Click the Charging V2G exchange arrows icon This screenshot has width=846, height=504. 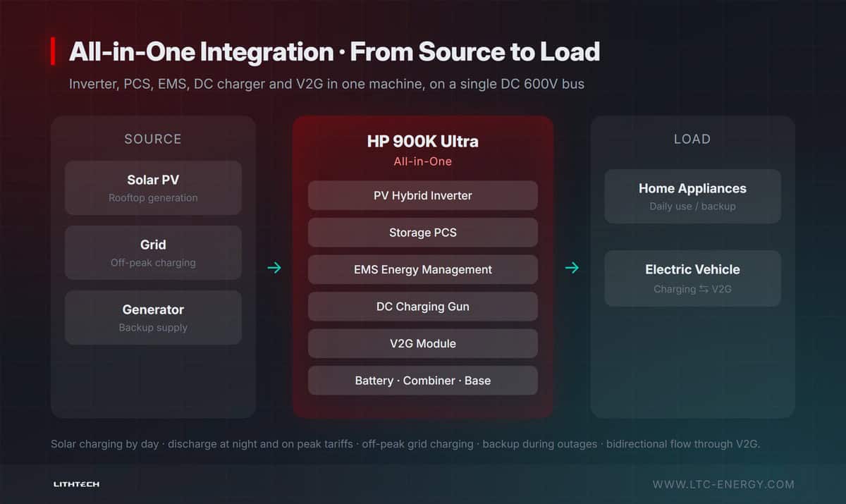point(704,289)
